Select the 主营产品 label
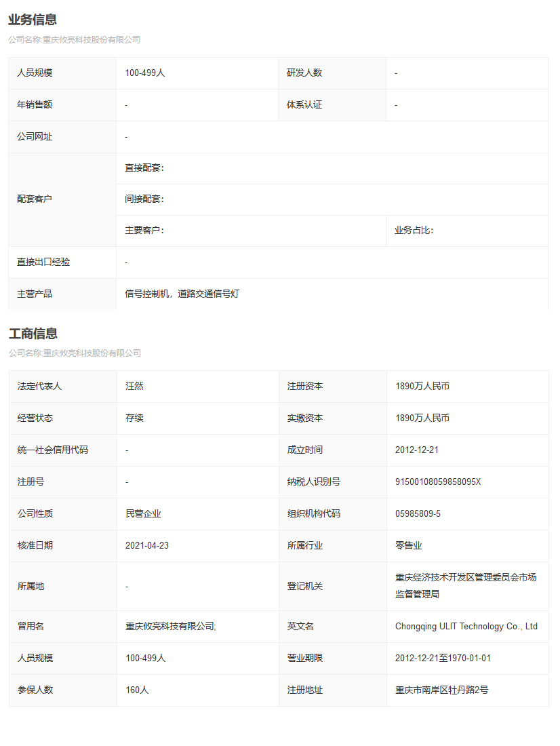Screen dimensions: 560x746 35,294
